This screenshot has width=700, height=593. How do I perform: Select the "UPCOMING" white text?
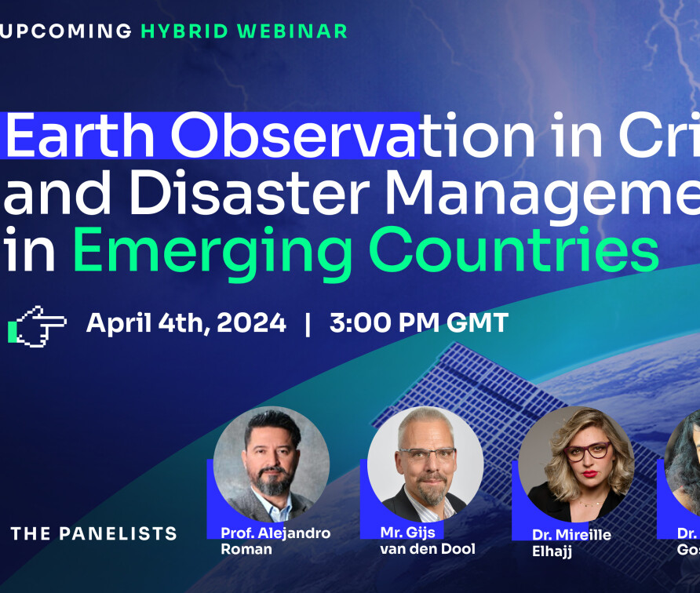click(x=66, y=31)
